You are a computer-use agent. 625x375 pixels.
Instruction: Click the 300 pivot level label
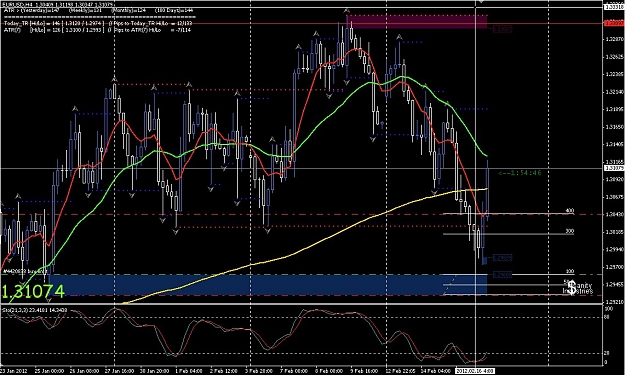pos(570,231)
